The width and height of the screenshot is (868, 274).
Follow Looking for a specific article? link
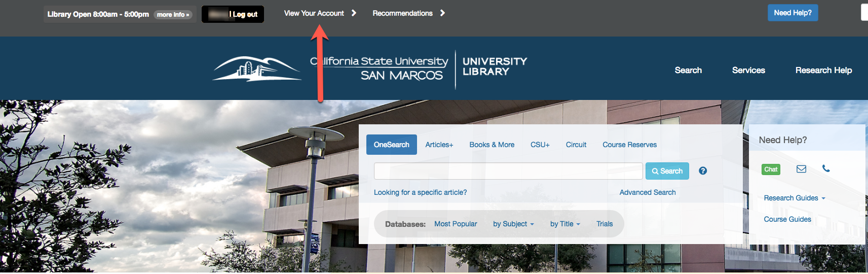click(x=421, y=192)
